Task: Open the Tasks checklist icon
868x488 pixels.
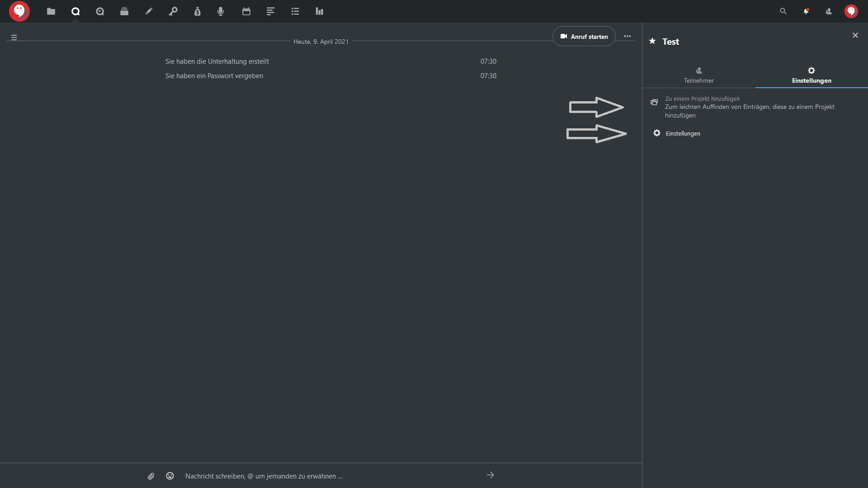Action: (x=295, y=11)
